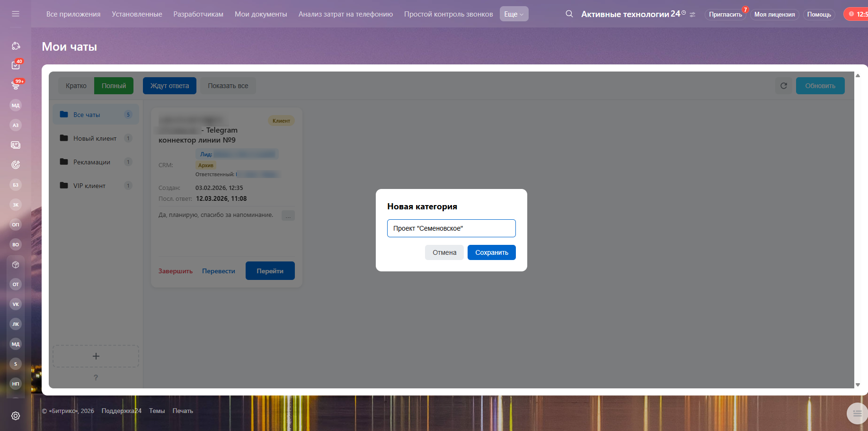
Task: Click the question mark help icon
Action: tap(96, 377)
